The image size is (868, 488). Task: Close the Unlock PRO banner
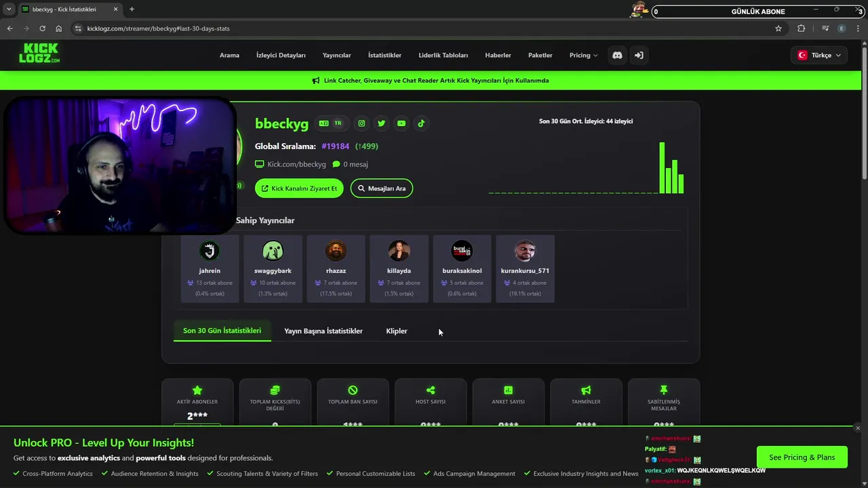tap(858, 428)
